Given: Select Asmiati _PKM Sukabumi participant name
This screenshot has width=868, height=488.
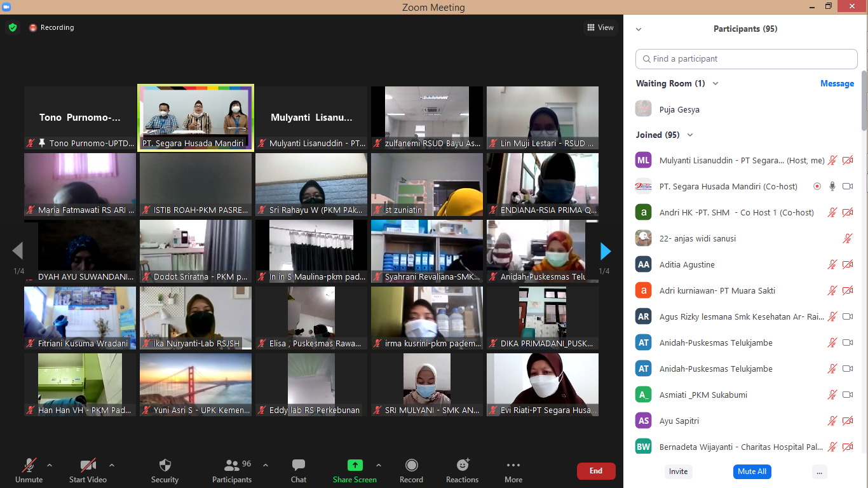Looking at the screenshot, I should point(703,395).
